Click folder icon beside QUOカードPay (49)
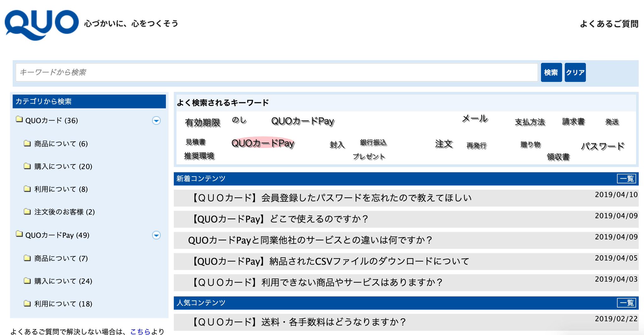 tap(19, 234)
